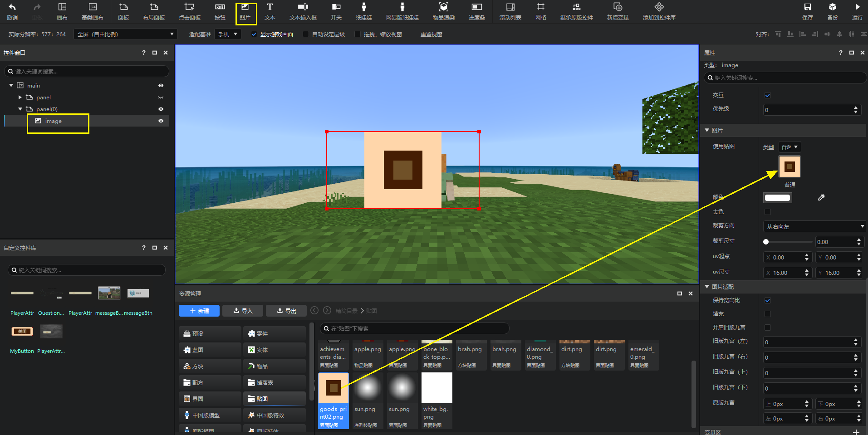Open the 方块 resource category
The image size is (868, 435).
210,366
